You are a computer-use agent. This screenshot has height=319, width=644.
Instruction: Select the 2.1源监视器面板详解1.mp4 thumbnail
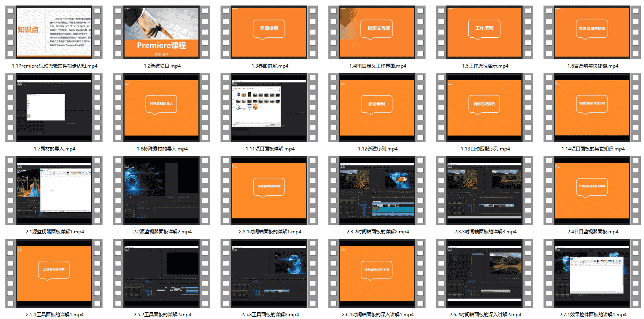54,191
